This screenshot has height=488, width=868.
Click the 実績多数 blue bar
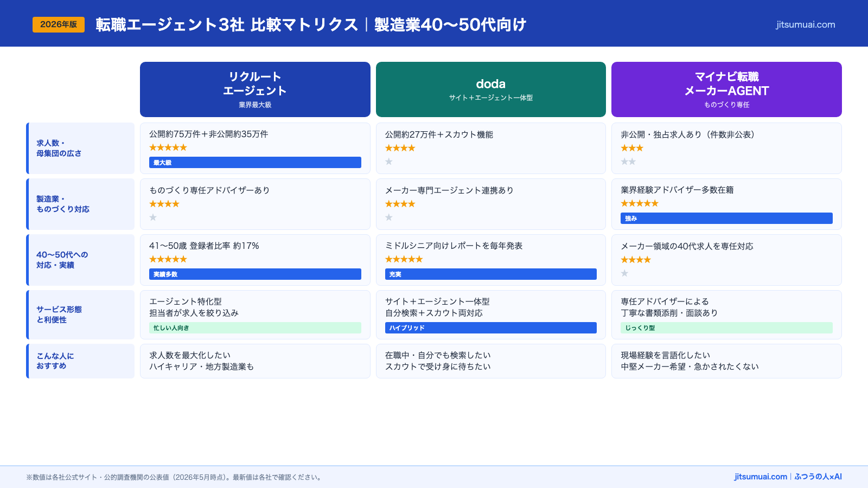tap(255, 274)
